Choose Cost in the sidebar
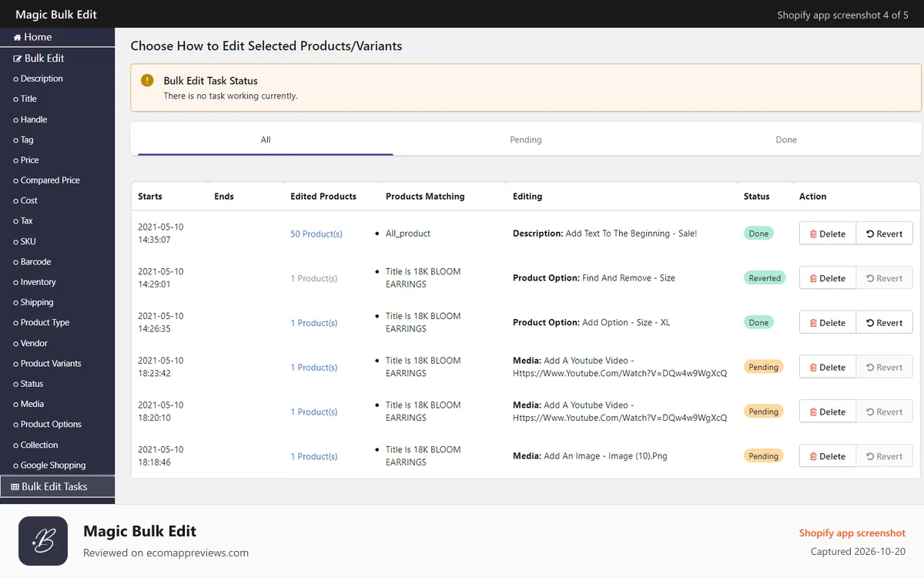Image resolution: width=924 pixels, height=578 pixels. tap(25, 200)
